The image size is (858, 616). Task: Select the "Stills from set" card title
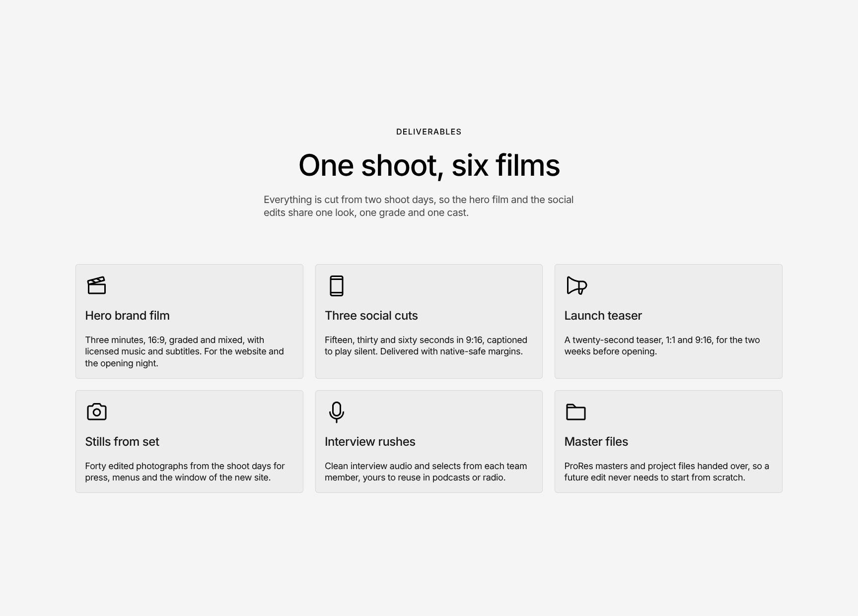click(122, 442)
